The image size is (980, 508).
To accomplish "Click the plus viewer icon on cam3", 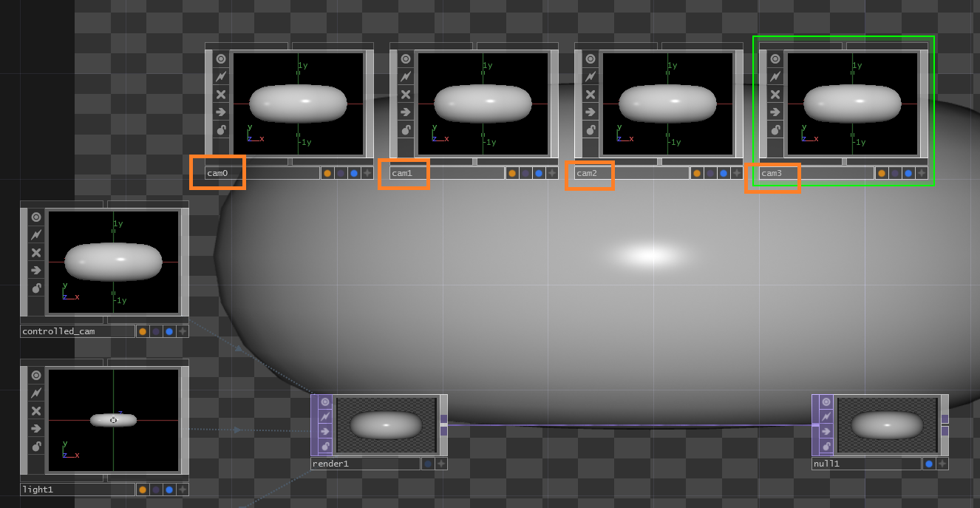I will [922, 173].
